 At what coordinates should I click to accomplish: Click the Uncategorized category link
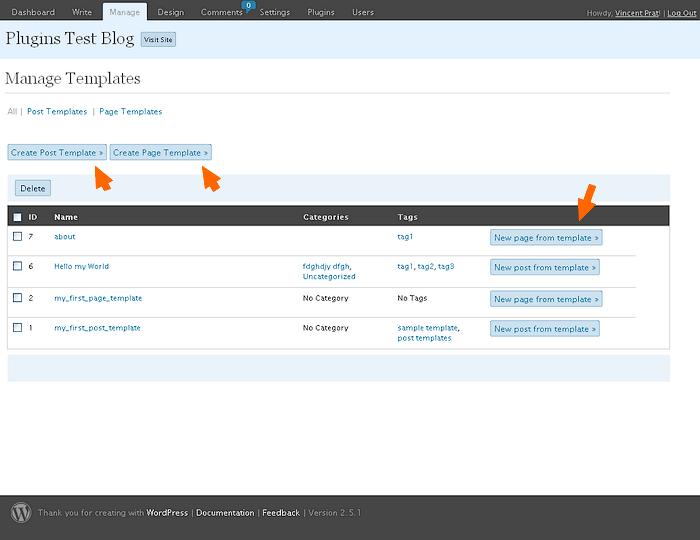[x=329, y=277]
